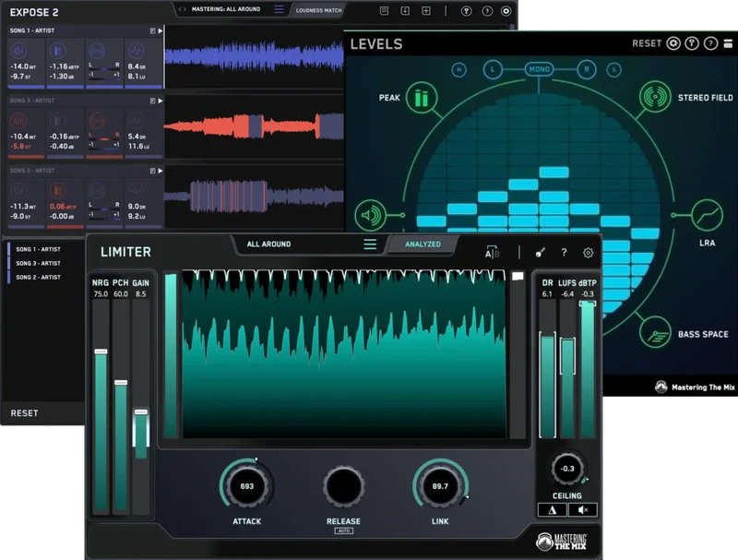Open Expose 2 settings gear
Image resolution: width=738 pixels, height=560 pixels.
click(x=506, y=11)
